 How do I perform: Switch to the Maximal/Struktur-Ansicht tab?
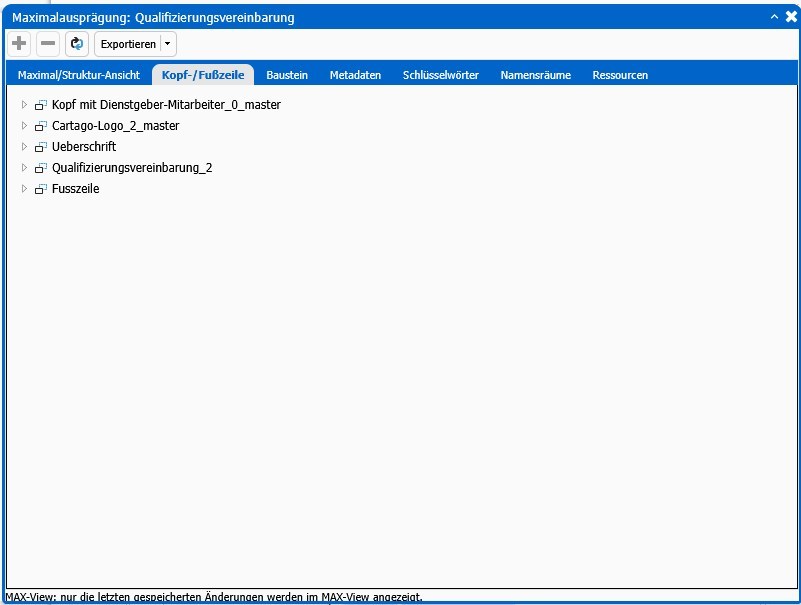point(78,75)
